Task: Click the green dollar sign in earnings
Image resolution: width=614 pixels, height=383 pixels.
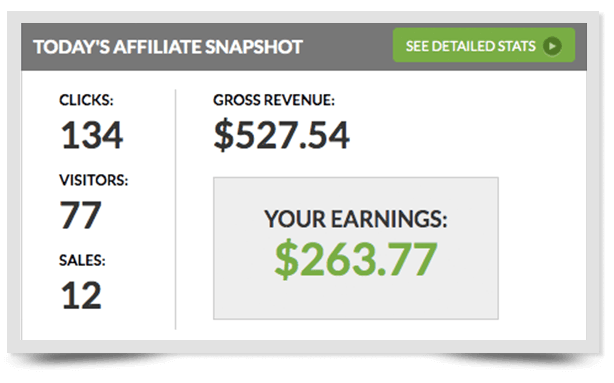Action: [287, 259]
